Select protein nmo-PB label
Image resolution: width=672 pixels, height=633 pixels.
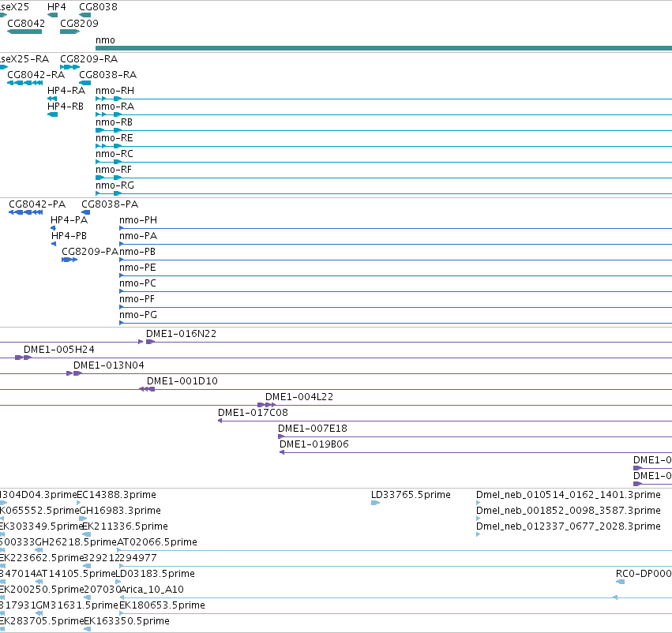(x=137, y=252)
